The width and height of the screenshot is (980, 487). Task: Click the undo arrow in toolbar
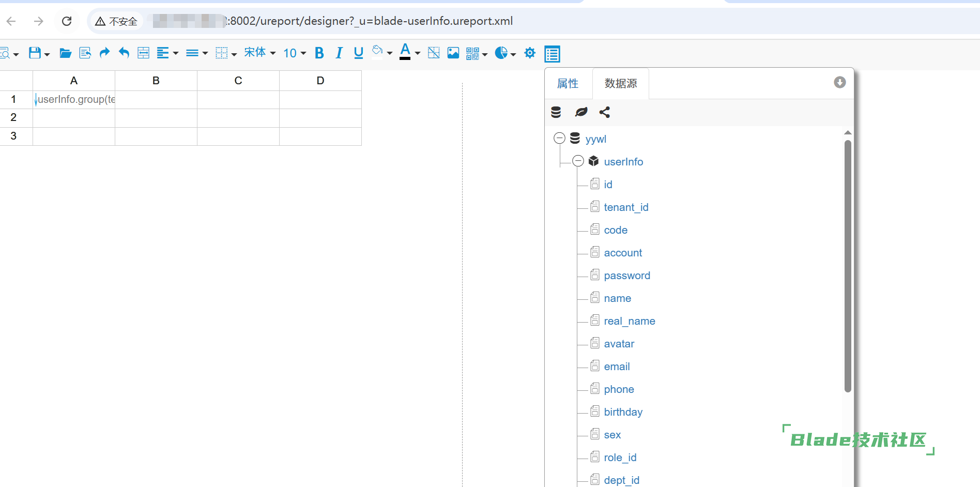124,53
